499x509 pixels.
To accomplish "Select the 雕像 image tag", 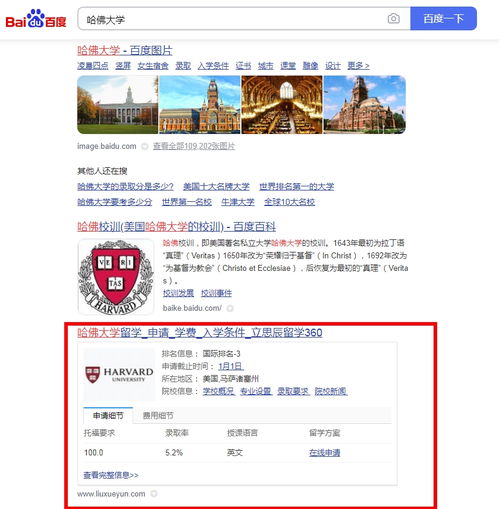I will click(x=310, y=66).
